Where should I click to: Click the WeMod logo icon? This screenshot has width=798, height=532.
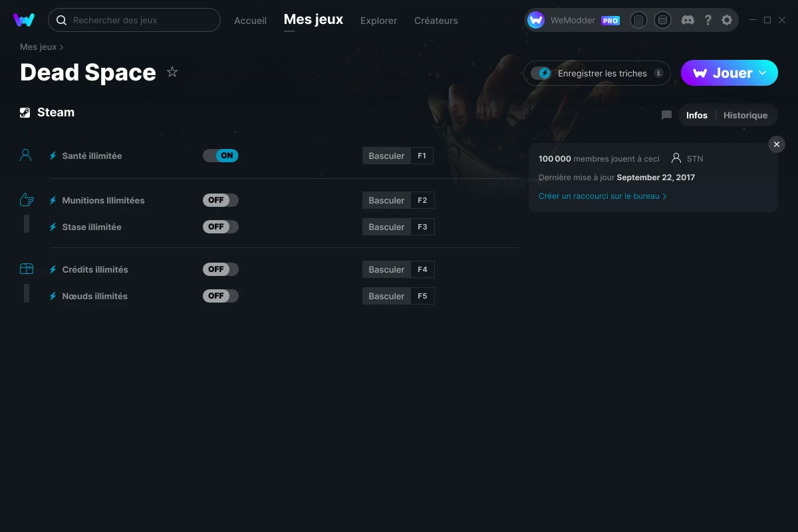click(24, 20)
